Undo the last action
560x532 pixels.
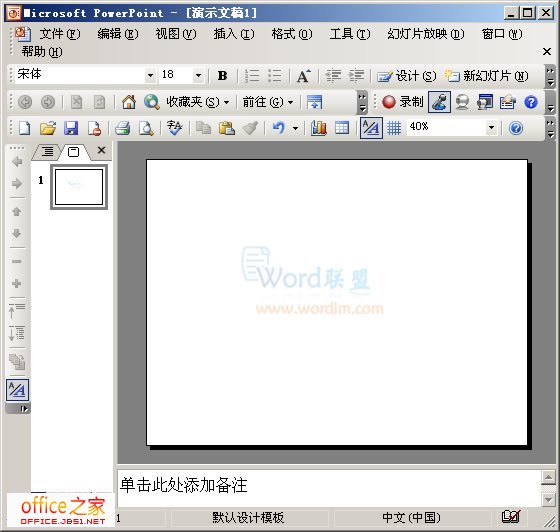click(x=279, y=128)
